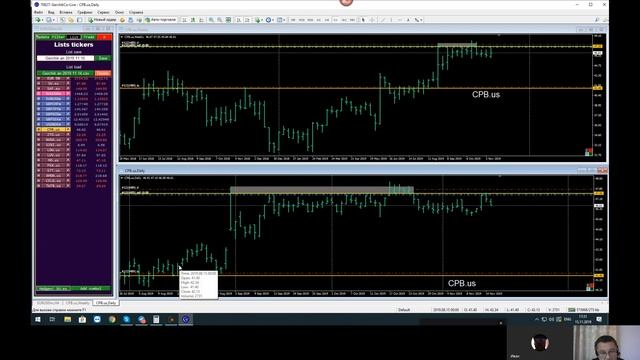Image resolution: width=640 pixels, height=360 pixels.
Task: Toggle the left checkbox of pink 1468.22 row
Action: 39,93
